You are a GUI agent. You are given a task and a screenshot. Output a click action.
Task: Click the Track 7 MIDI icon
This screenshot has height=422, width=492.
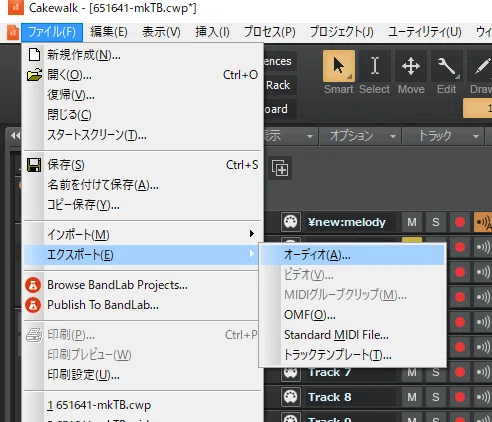tap(291, 373)
